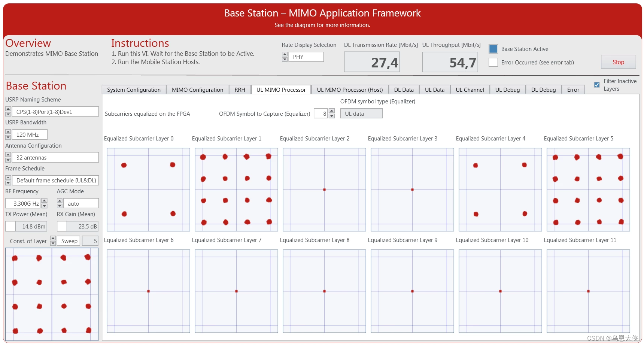644x345 pixels.
Task: Open the System Configuration tab
Action: coord(134,90)
